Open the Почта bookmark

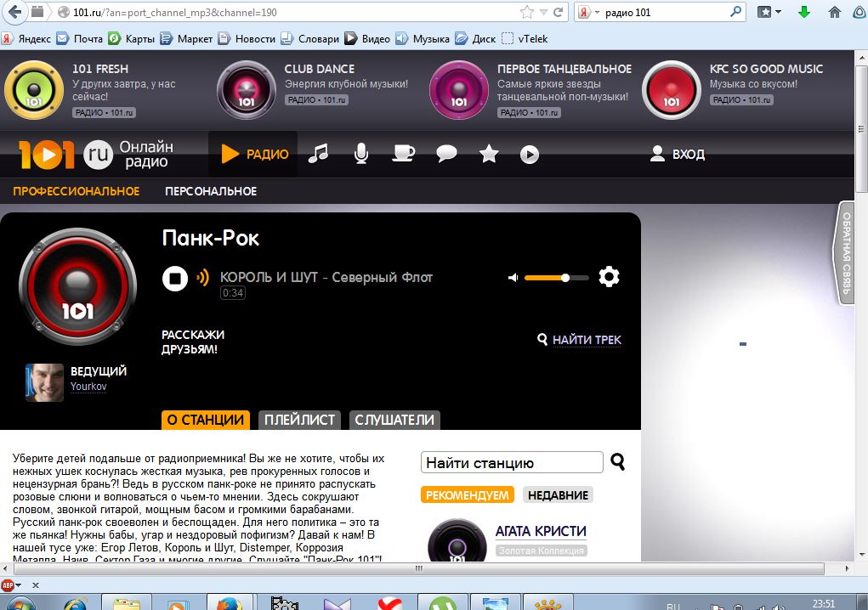tap(80, 39)
